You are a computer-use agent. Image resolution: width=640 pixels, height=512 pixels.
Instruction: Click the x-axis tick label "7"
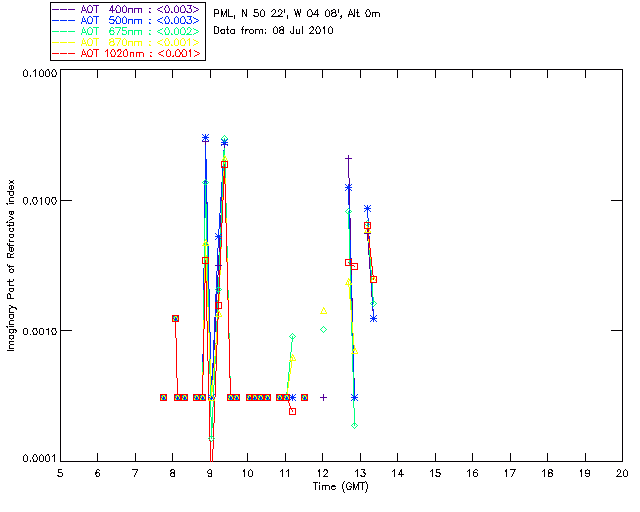click(135, 473)
